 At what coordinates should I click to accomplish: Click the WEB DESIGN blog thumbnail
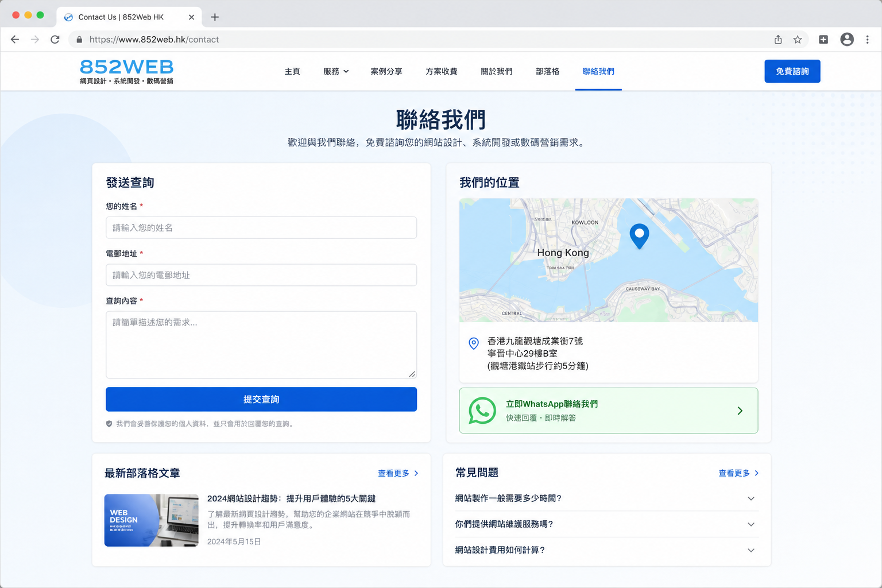pos(152,520)
